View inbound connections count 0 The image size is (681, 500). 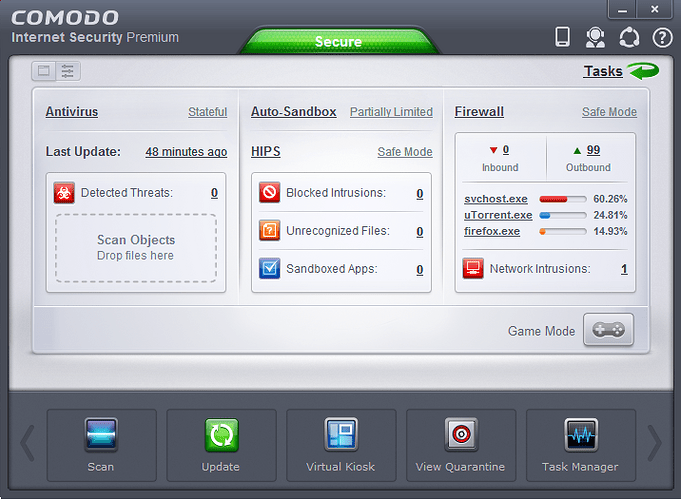coord(506,150)
